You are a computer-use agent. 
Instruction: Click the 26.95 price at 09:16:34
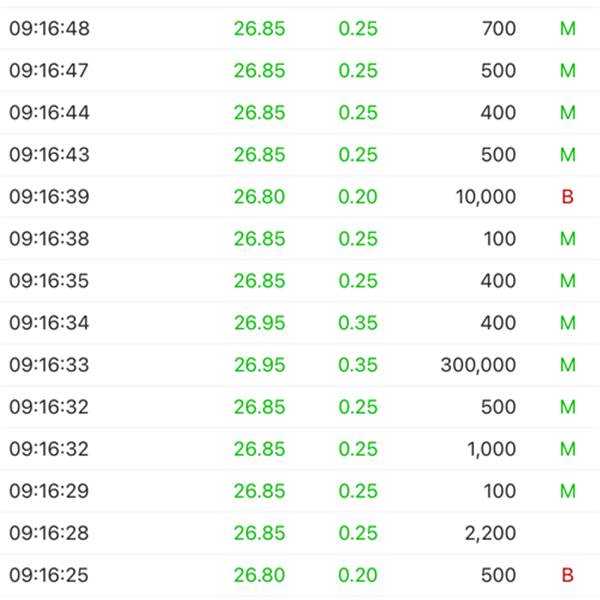click(259, 323)
